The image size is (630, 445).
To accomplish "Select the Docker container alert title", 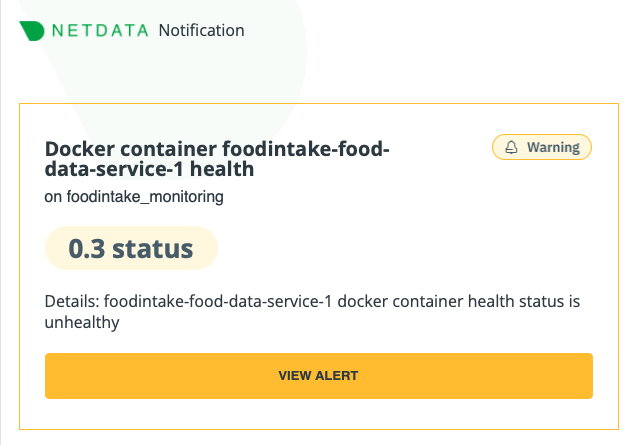I will (217, 160).
